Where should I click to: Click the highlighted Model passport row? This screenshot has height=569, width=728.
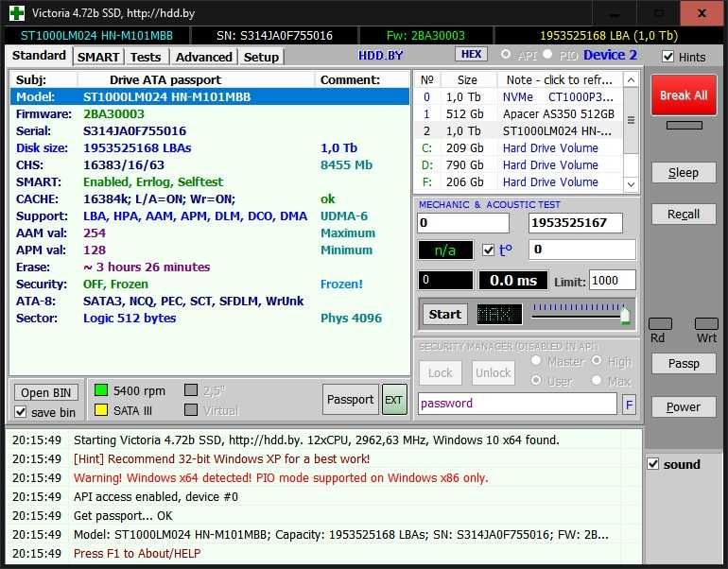[x=210, y=96]
